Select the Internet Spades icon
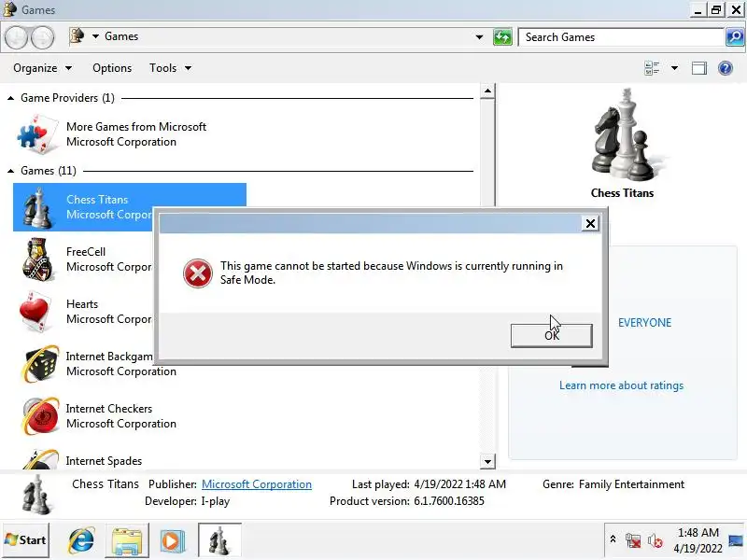The image size is (747, 560). coord(39,459)
